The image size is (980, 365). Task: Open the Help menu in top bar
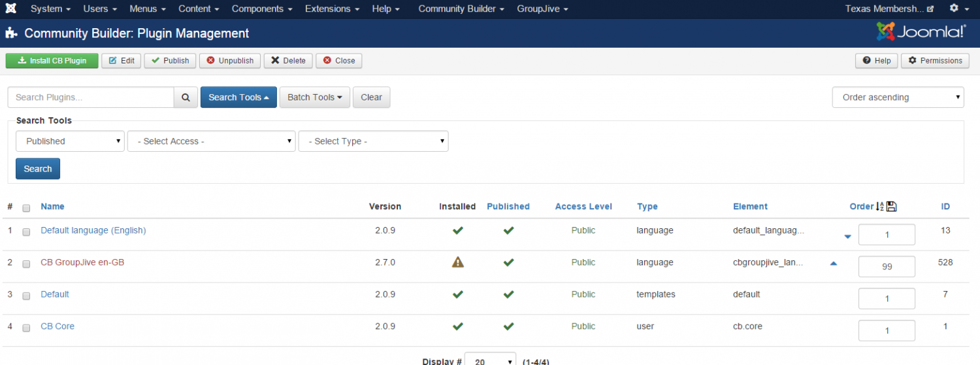click(x=386, y=9)
